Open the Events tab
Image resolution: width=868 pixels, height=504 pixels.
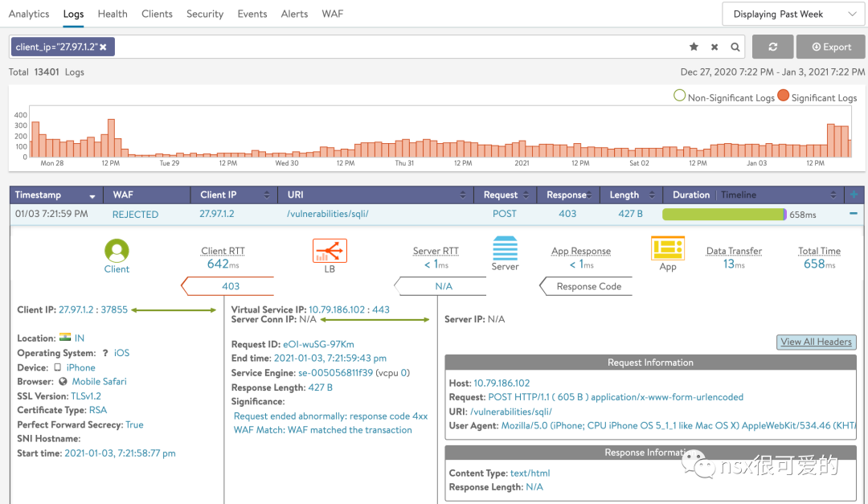point(252,14)
